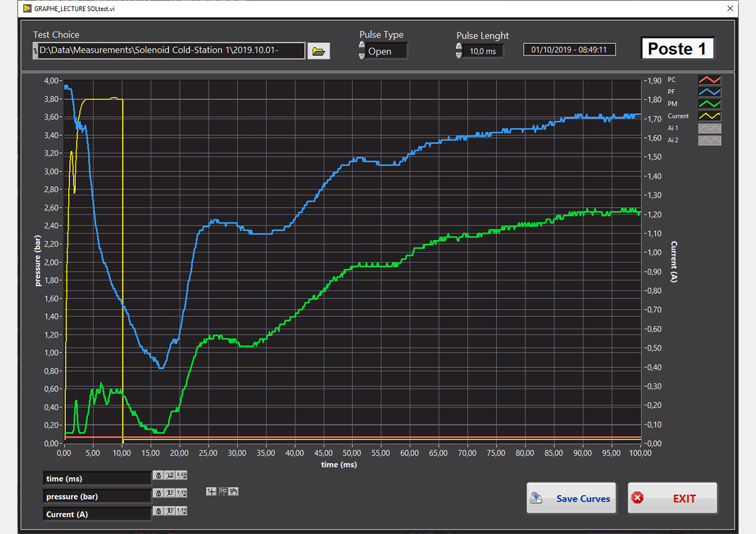The image size is (756, 534).
Task: Click the EXIT button
Action: [672, 498]
